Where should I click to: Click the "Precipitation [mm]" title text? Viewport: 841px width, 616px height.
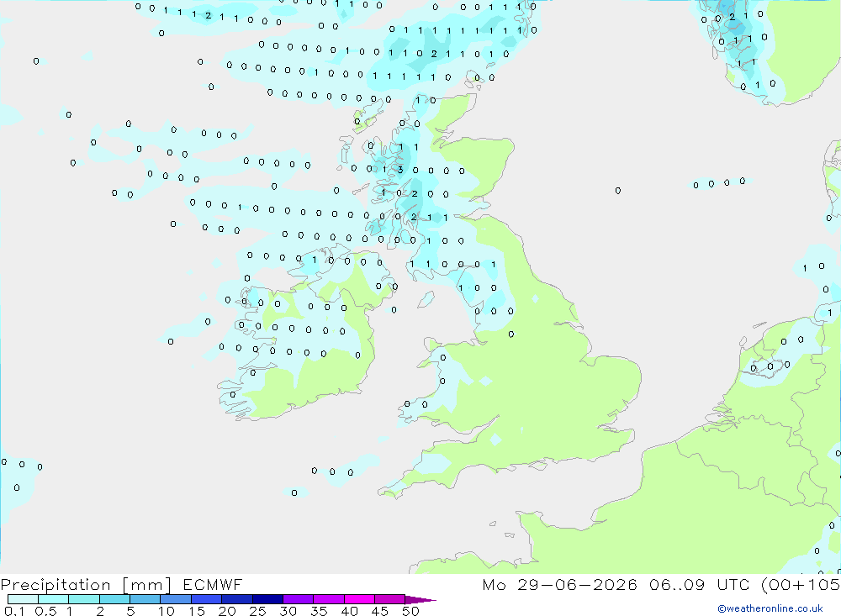tap(86, 585)
